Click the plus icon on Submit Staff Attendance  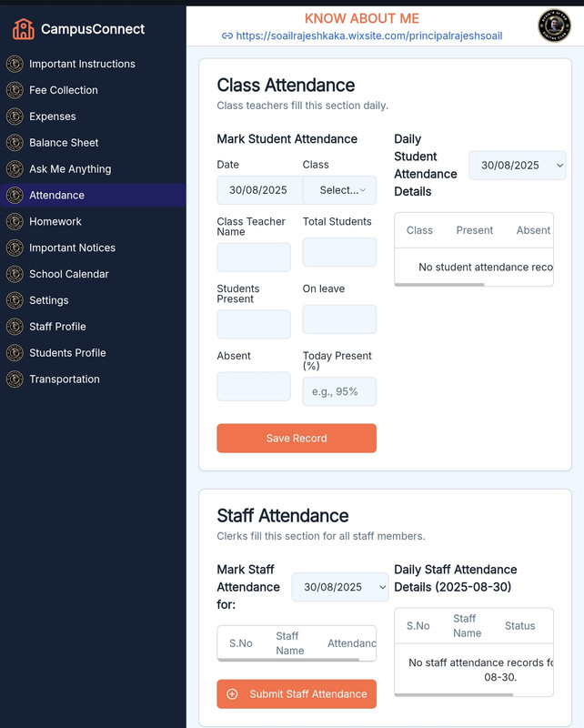[x=232, y=693]
